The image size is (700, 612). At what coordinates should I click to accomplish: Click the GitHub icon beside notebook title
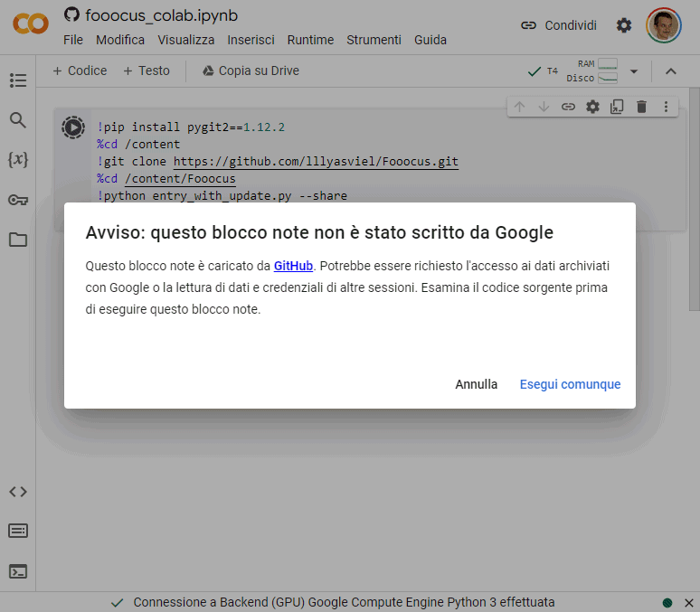pyautogui.click(x=71, y=14)
